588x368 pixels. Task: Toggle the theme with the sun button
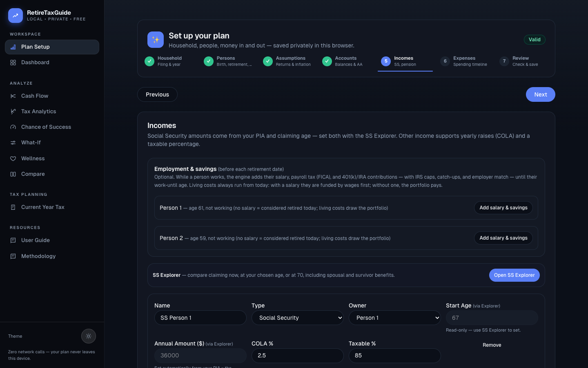[89, 336]
